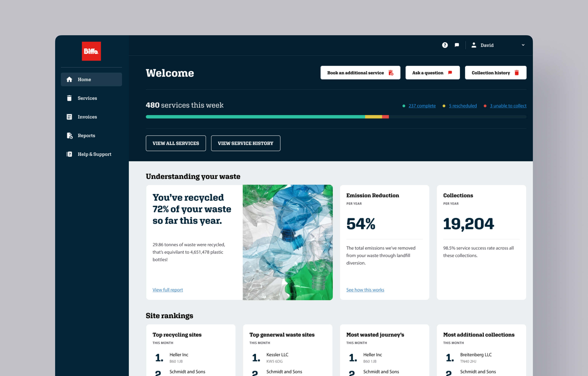Open the help question mark icon
Image resolution: width=588 pixels, height=376 pixels.
(445, 45)
